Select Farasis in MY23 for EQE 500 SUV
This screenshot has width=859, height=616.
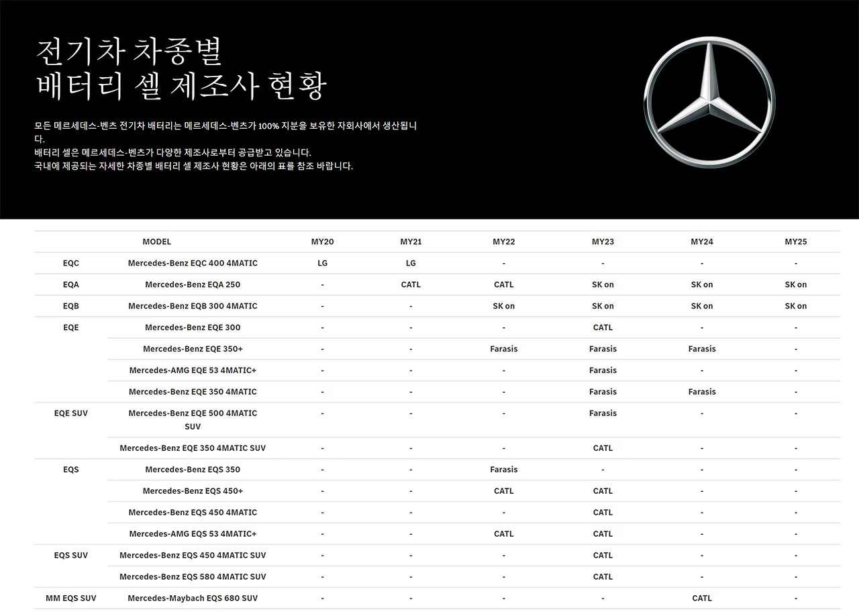click(x=603, y=413)
